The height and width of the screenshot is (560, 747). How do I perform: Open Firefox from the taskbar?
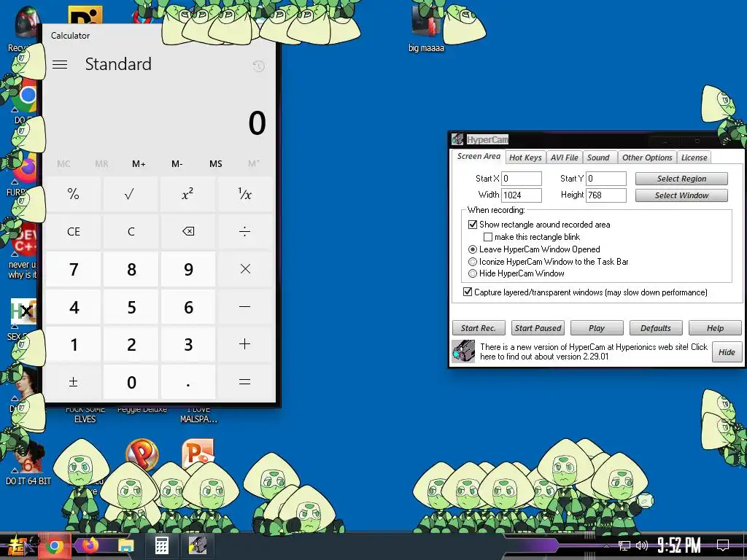[90, 545]
